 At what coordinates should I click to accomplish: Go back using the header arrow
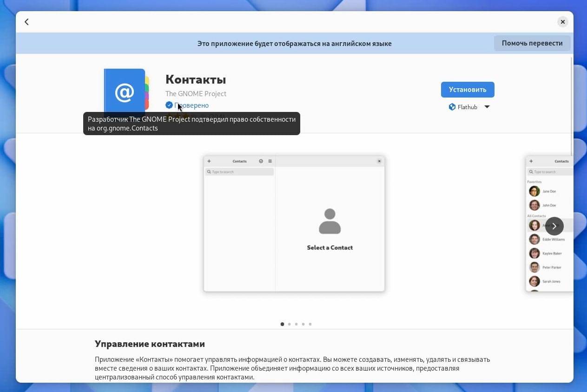coord(26,22)
